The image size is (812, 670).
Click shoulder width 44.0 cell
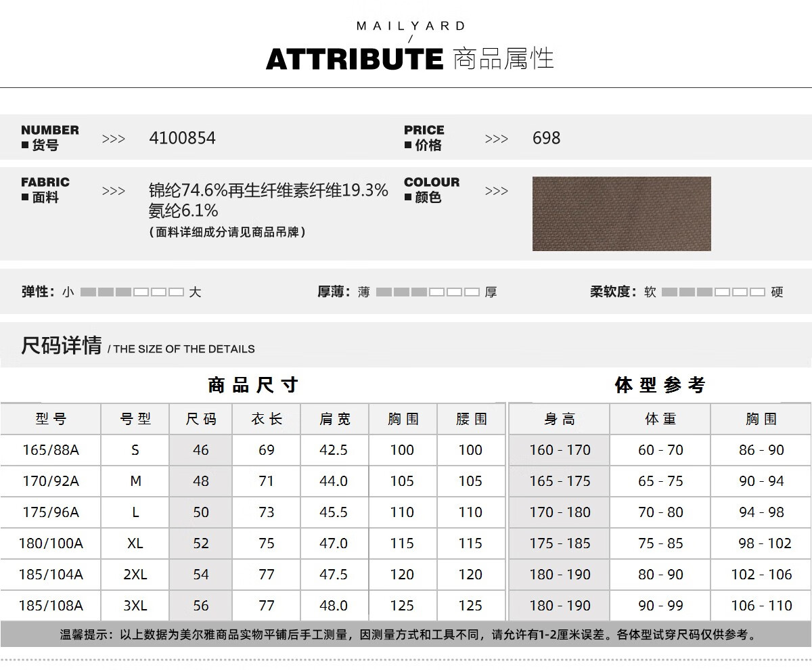pos(335,481)
